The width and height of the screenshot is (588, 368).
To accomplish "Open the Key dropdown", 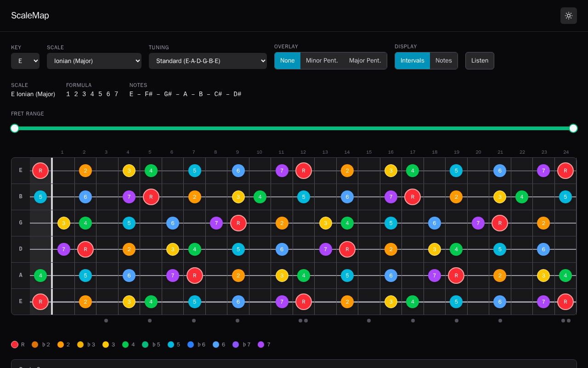I will (x=25, y=61).
